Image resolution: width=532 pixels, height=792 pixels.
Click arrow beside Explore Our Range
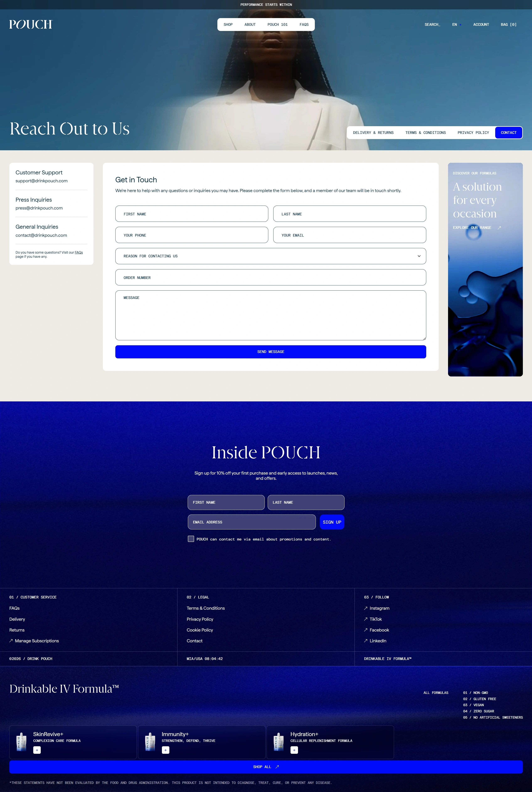coord(499,228)
